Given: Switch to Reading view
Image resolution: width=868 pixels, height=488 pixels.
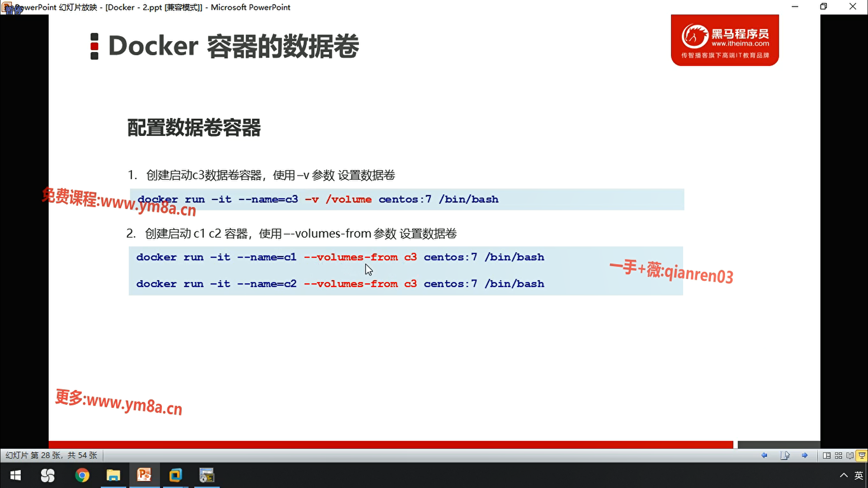Looking at the screenshot, I should [x=850, y=455].
